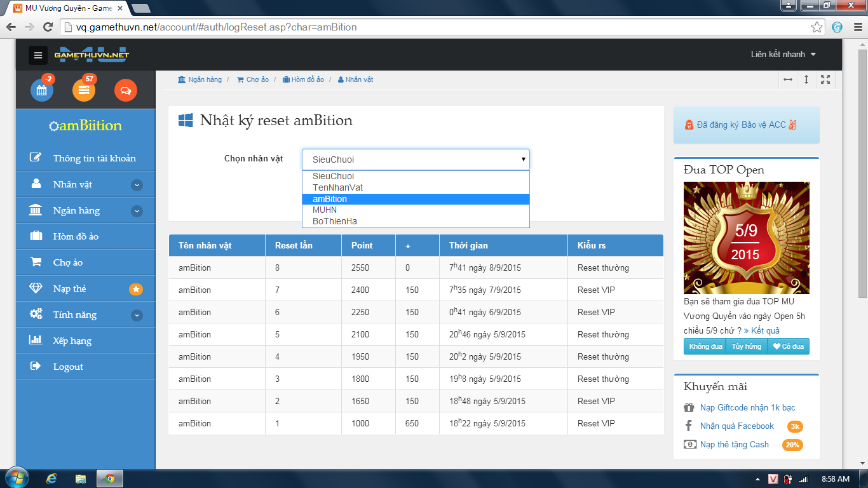This screenshot has height=488, width=868.
Task: Pick the "Có đua" poll option
Action: tap(789, 346)
